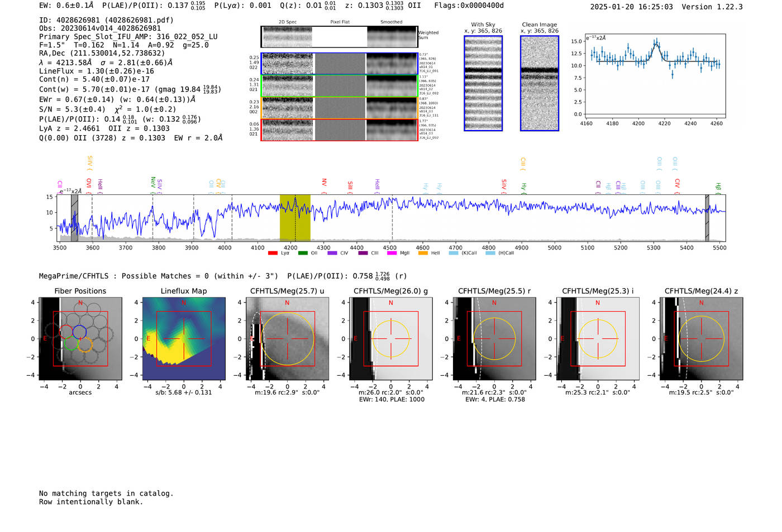Click the yellow highlighted band in the spectrum
Screen dimensions: 782x532
coord(295,218)
